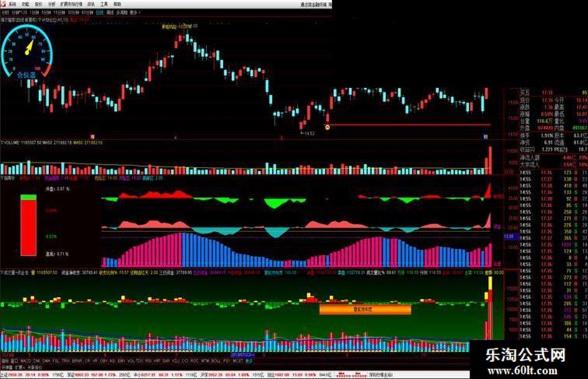
Task: Select the 日线 daily period tab
Action: [100, 13]
